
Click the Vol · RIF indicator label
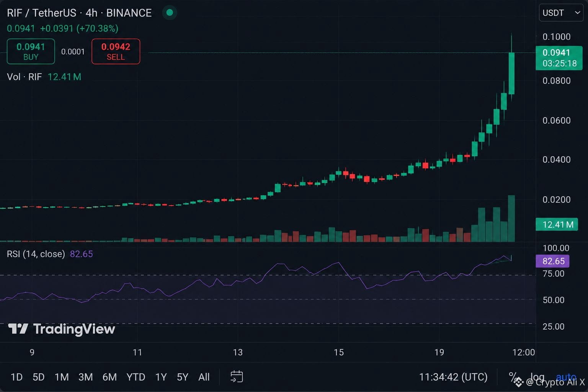24,77
